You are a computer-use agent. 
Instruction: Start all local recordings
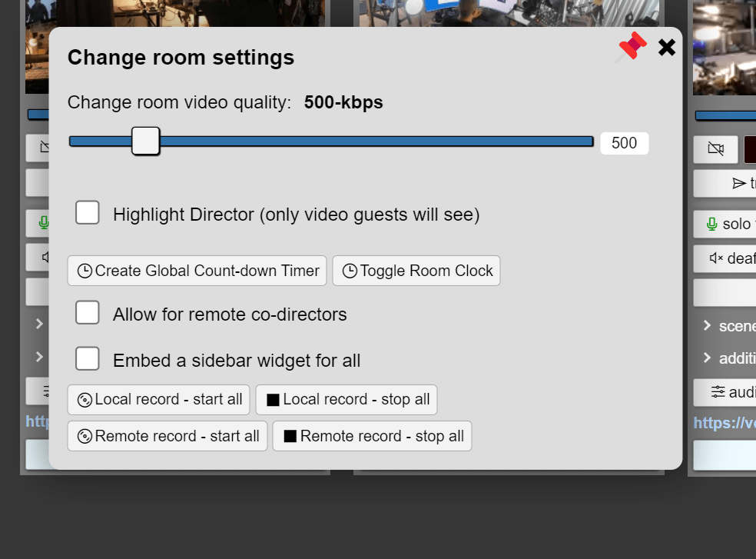click(158, 400)
